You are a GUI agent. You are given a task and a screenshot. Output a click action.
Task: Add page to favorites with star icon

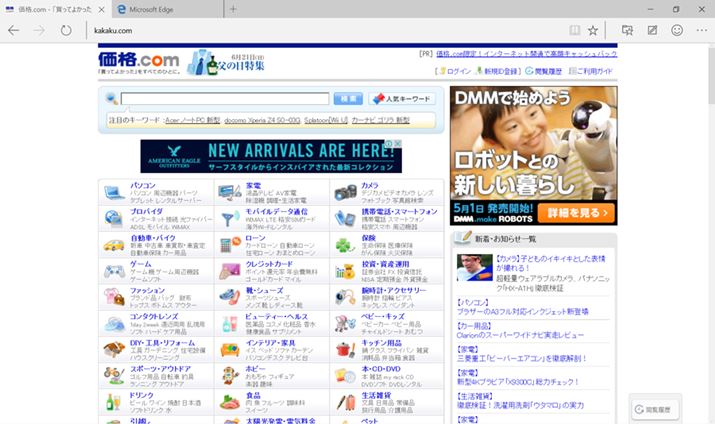coord(593,31)
